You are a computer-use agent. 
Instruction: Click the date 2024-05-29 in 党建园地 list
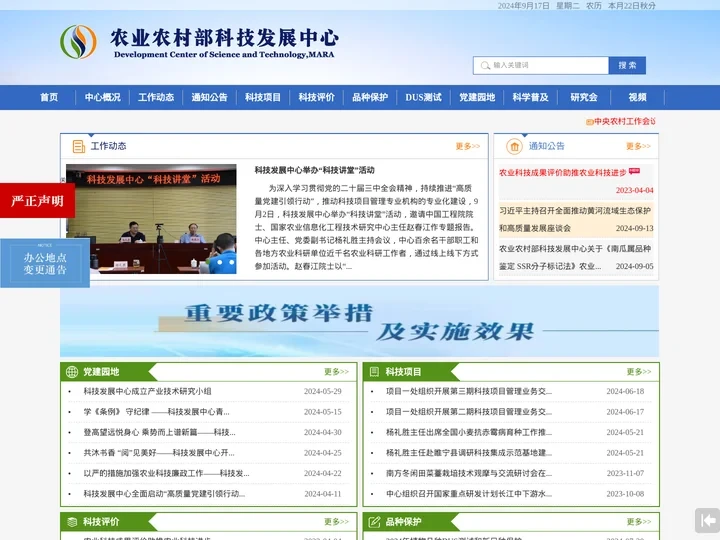323,392
